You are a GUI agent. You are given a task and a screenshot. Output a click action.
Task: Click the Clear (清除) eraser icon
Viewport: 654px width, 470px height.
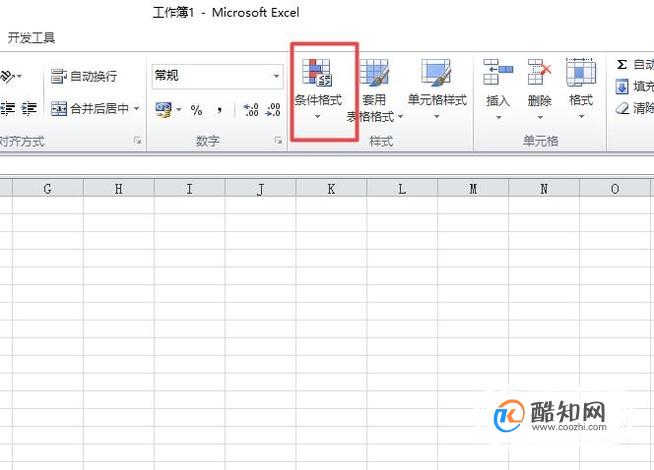pyautogui.click(x=622, y=108)
